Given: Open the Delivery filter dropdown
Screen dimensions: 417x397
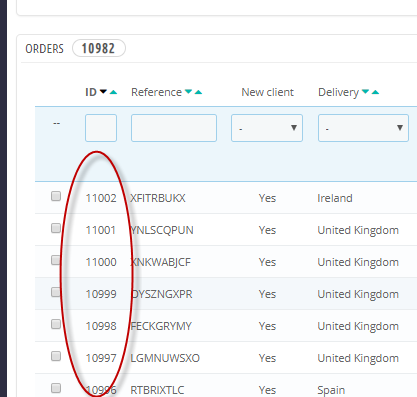Looking at the screenshot, I should click(363, 128).
